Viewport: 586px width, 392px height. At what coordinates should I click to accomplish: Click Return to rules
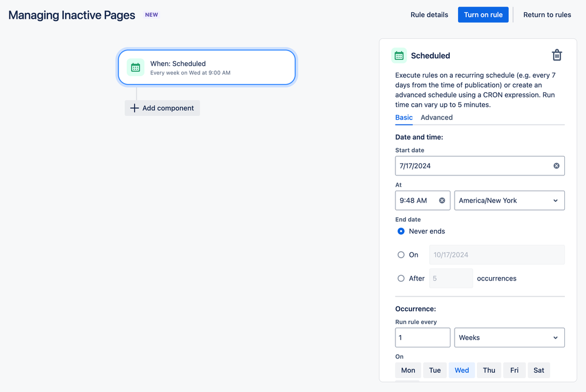point(547,15)
